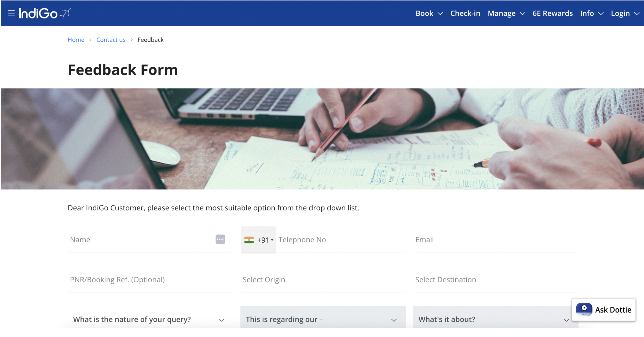The width and height of the screenshot is (644, 337).
Task: Expand the Book dropdown menu
Action: [x=429, y=13]
